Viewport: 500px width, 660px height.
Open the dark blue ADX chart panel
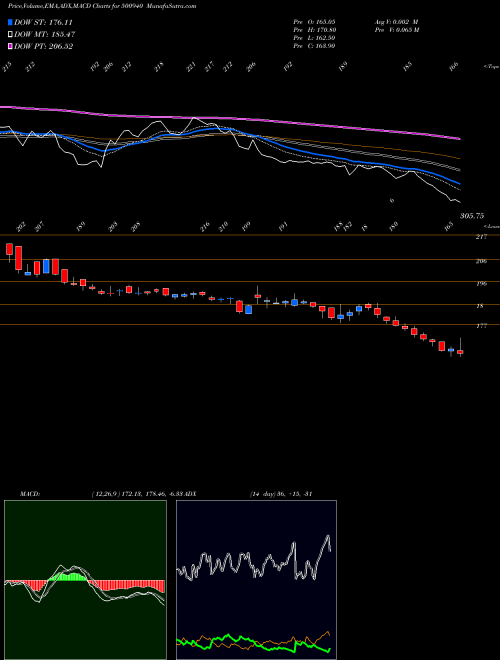click(256, 580)
